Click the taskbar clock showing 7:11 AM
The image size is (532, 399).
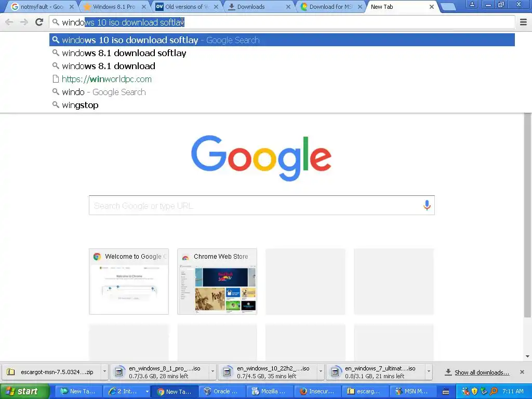tap(513, 391)
